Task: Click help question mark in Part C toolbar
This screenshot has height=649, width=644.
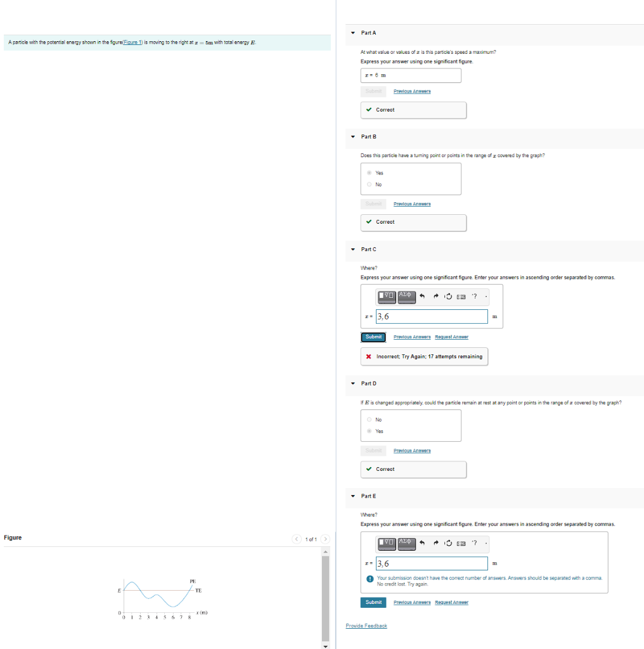Action: coord(475,297)
